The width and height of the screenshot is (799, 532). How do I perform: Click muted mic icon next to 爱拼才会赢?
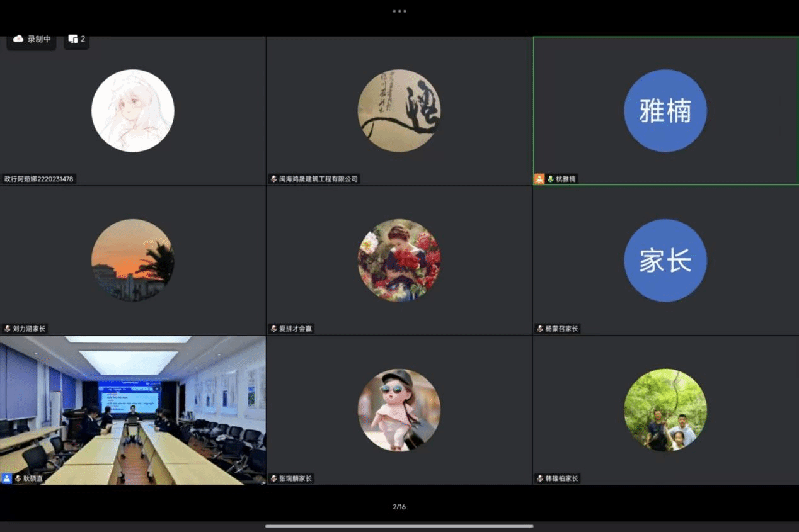click(273, 329)
